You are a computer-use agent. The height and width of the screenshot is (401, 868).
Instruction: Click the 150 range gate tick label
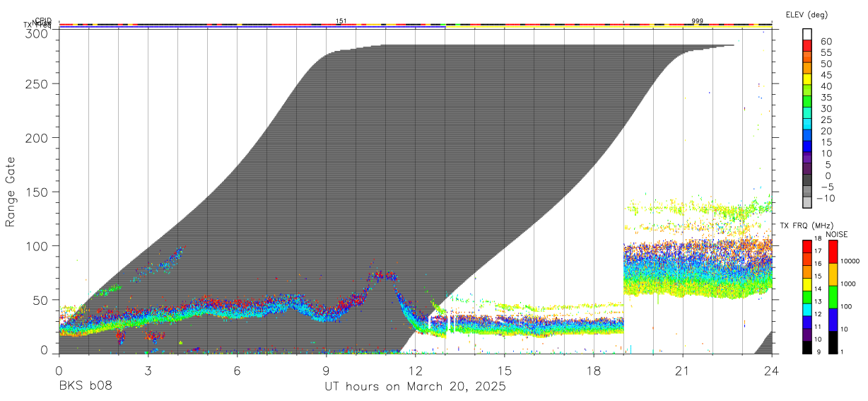click(x=37, y=192)
